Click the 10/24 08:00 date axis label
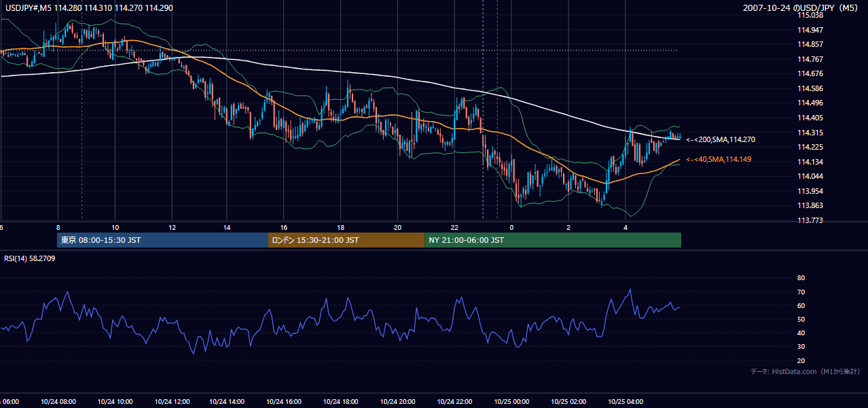The image size is (868, 408). pyautogui.click(x=58, y=402)
